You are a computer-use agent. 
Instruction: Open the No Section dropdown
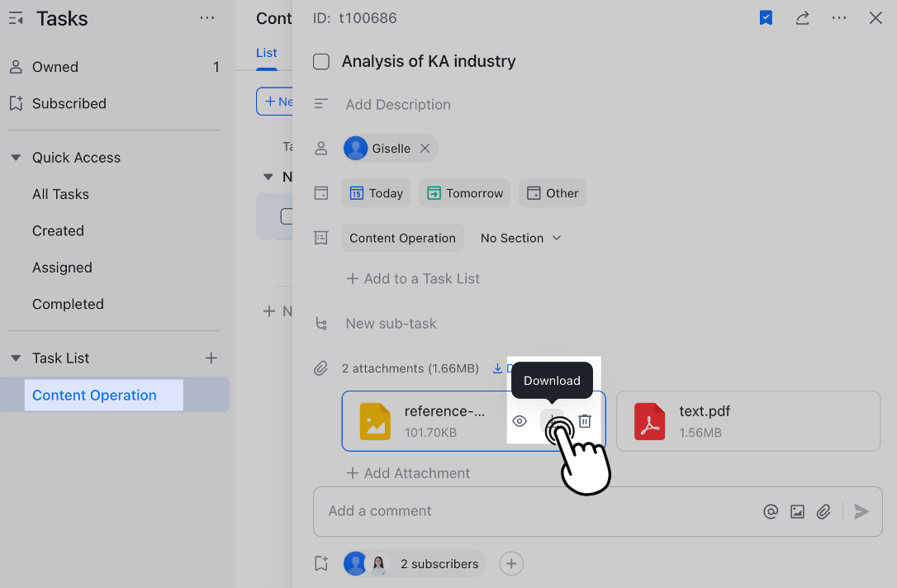[521, 238]
